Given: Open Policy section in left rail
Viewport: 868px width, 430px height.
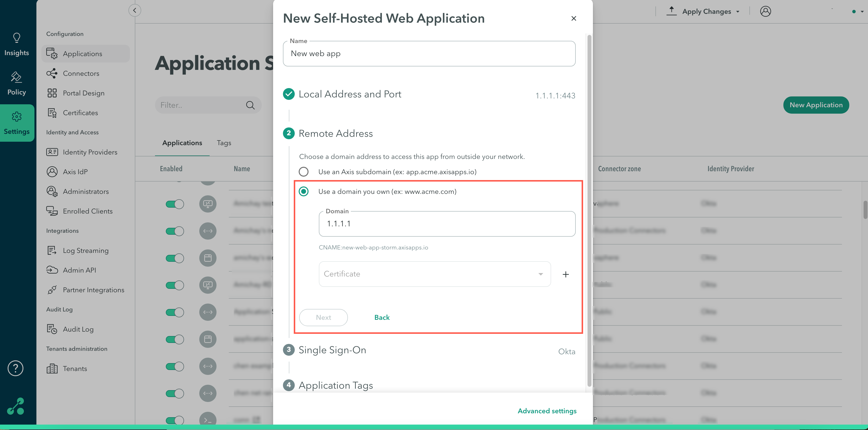Looking at the screenshot, I should (16, 84).
